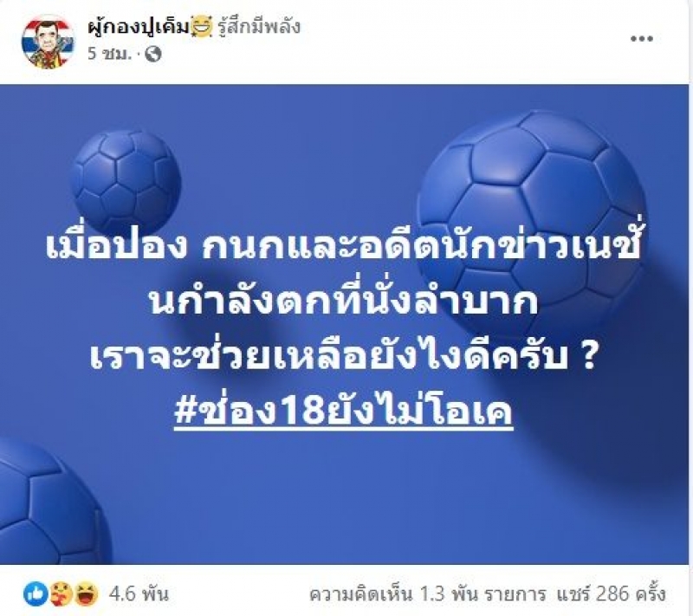Click the รู้สึกมีพลัง feeling text
Screen dimensions: 693x616
pyautogui.click(x=260, y=27)
